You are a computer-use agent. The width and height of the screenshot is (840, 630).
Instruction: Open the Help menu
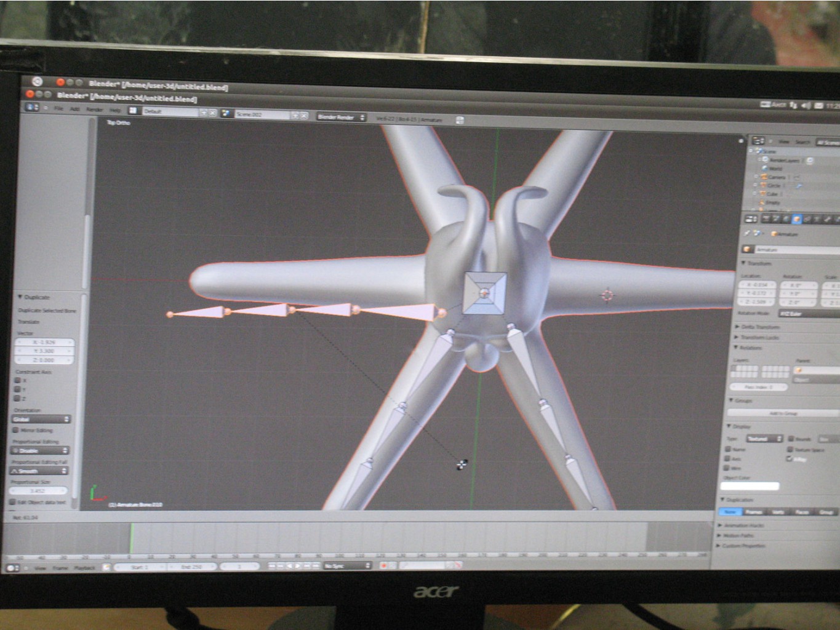(x=115, y=110)
